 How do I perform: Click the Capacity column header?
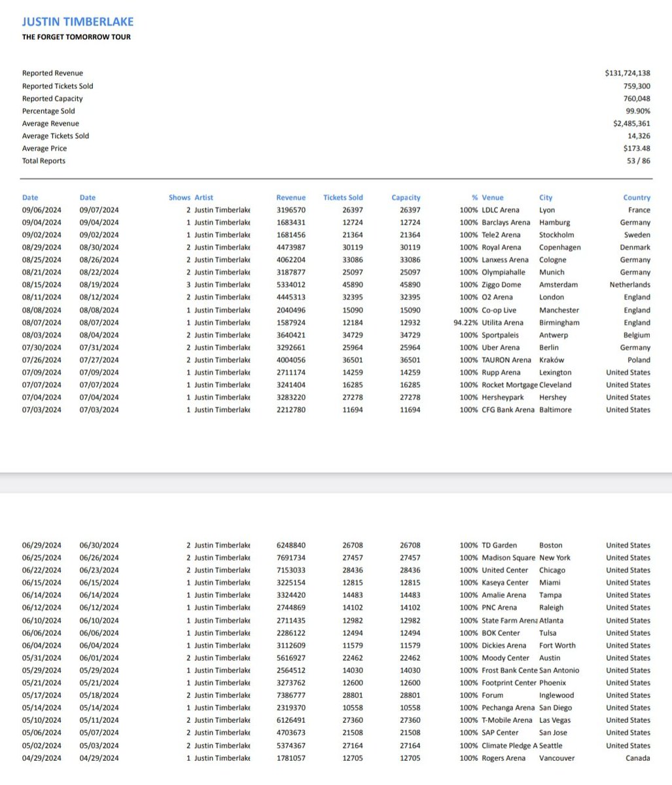(406, 198)
